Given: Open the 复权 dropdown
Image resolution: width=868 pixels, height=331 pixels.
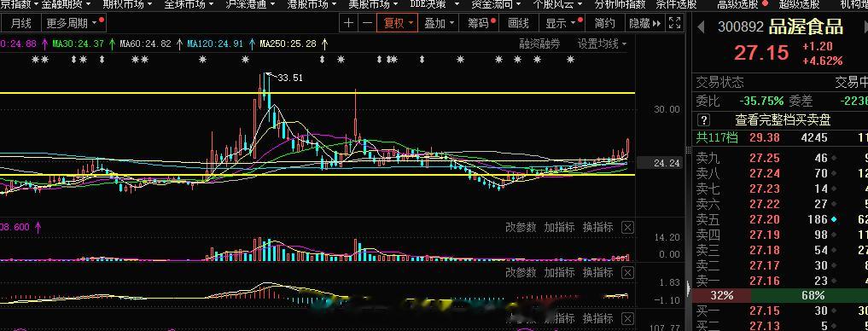Looking at the screenshot, I should pyautogui.click(x=399, y=23).
